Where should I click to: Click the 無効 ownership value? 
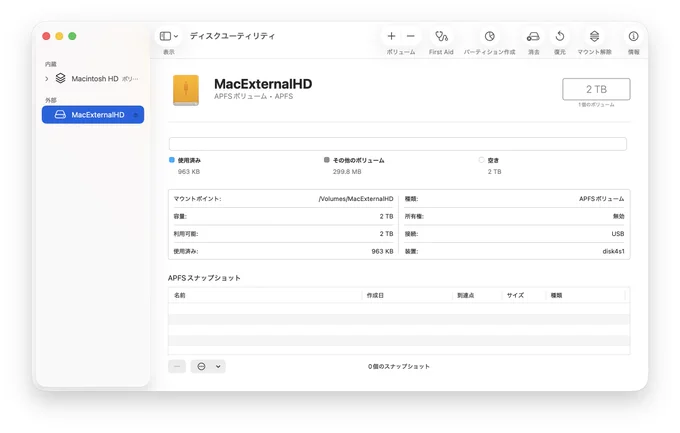point(618,216)
